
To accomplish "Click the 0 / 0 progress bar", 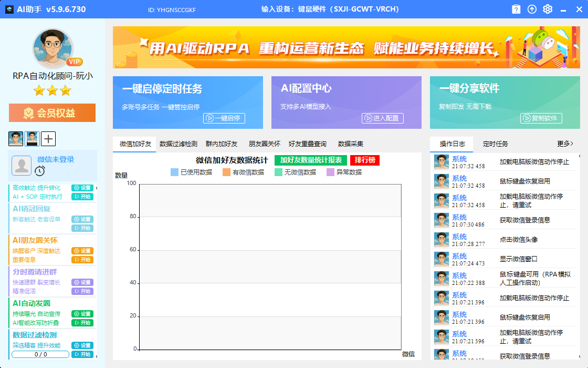I will point(40,354).
